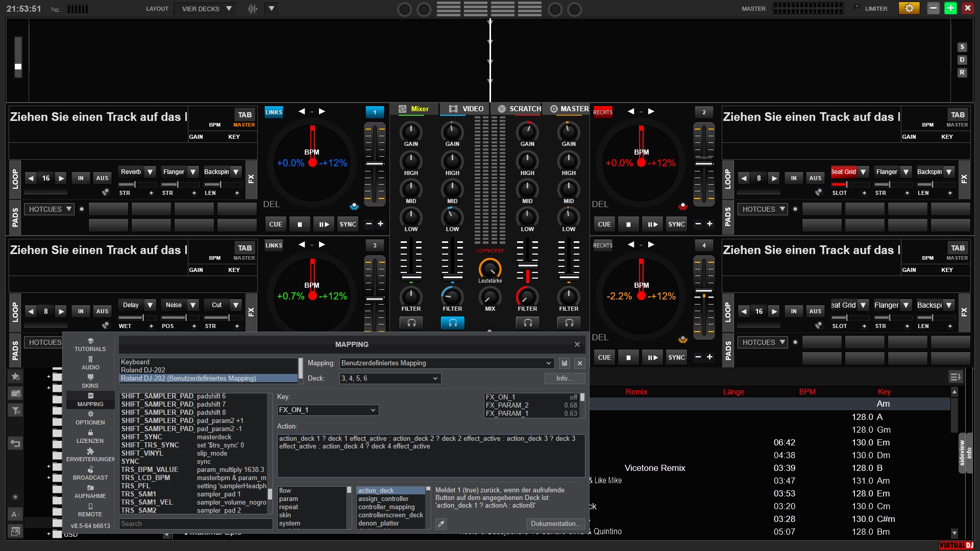Viewport: 980px width, 551px height.
Task: Toggle the LINKS button on deck 1
Action: pos(274,112)
